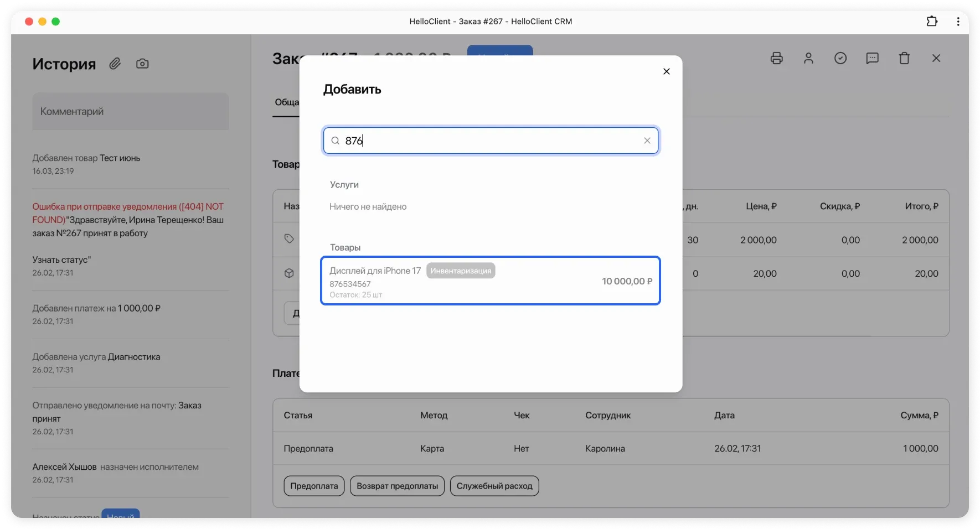Image resolution: width=980 pixels, height=529 pixels.
Task: Open the three-dot window menu
Action: point(958,22)
